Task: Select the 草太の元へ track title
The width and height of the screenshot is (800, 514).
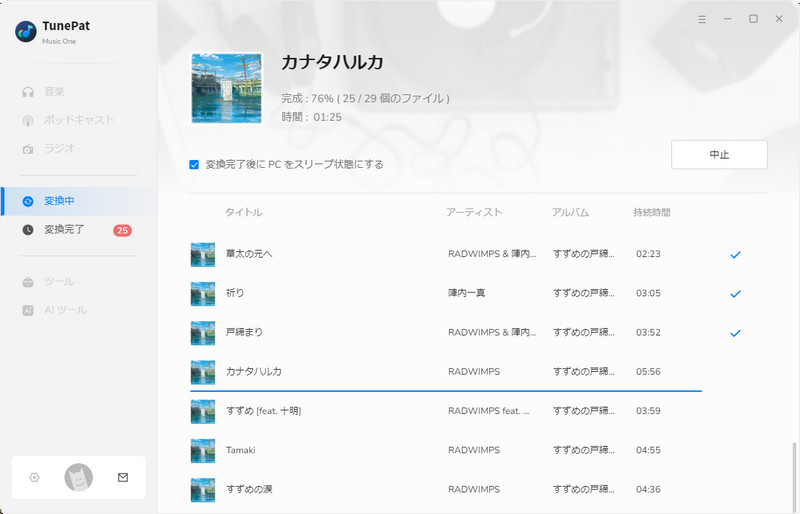Action: pyautogui.click(x=249, y=254)
